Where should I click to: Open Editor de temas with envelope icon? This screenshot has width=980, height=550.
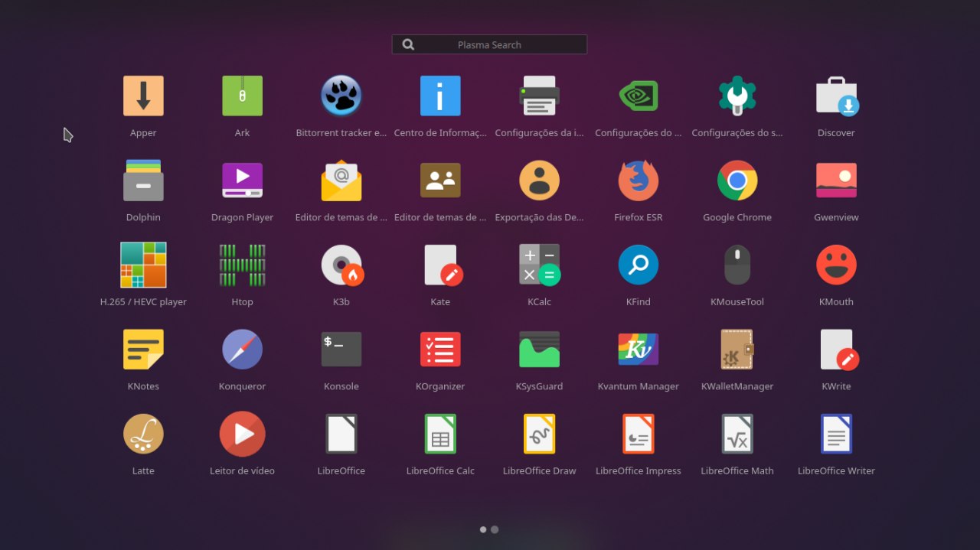click(x=341, y=181)
